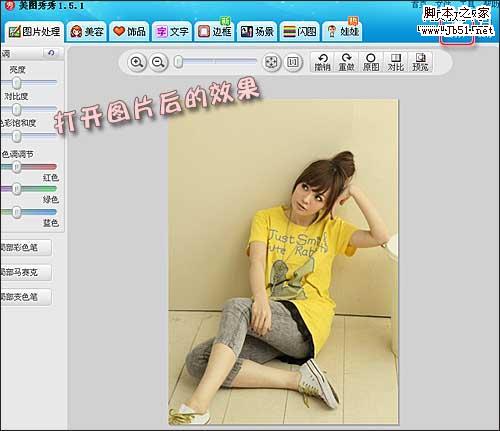The width and height of the screenshot is (500, 431).
Task: Open the 边框 border tab
Action: coord(214,32)
